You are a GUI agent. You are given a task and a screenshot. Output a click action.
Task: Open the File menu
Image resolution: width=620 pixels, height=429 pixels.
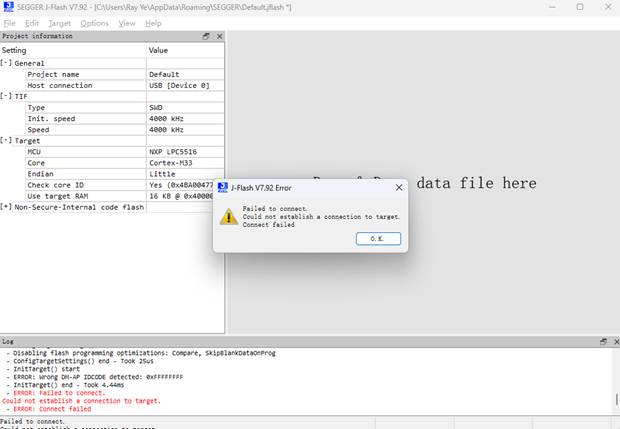10,23
